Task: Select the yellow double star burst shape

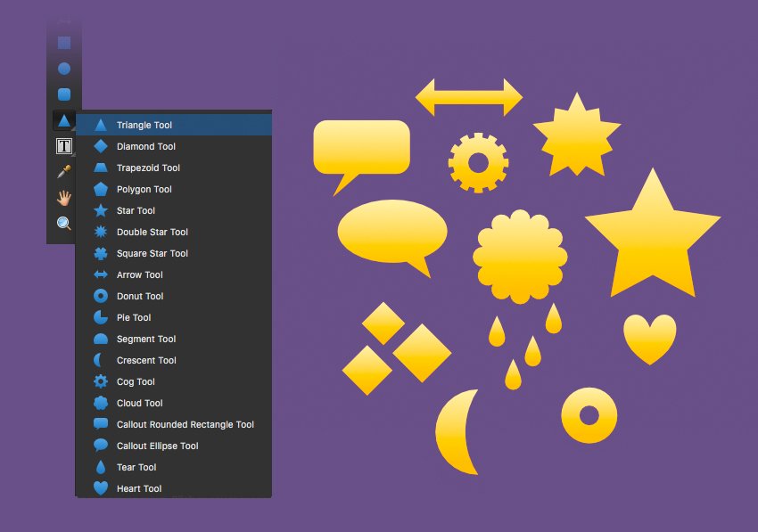Action: 576,135
